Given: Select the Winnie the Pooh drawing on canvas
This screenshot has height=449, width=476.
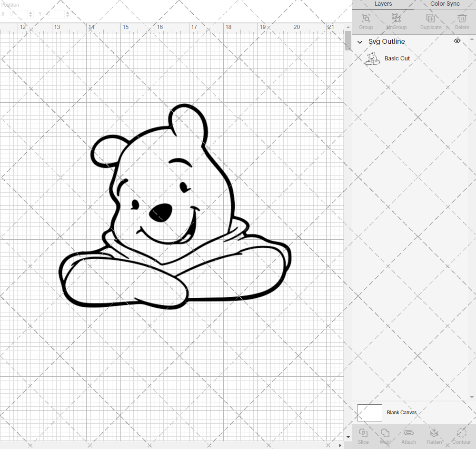Looking at the screenshot, I should pyautogui.click(x=175, y=206).
